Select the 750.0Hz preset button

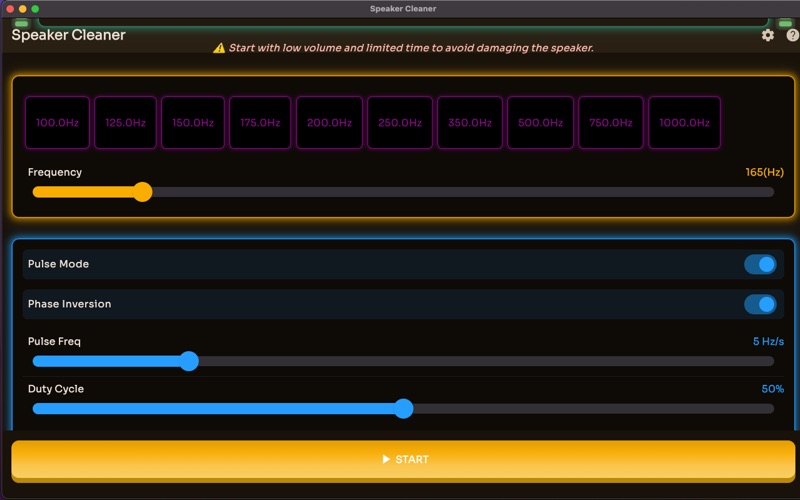[x=610, y=123]
